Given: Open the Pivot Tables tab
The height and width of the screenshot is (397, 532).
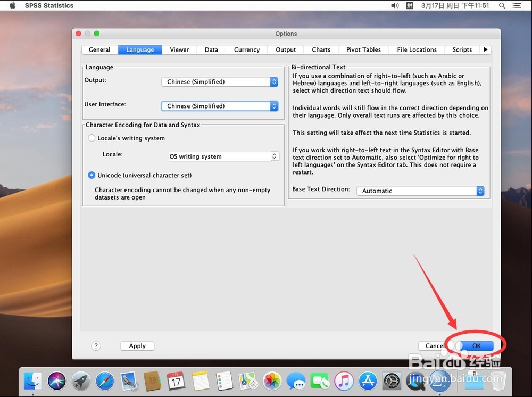Looking at the screenshot, I should pos(363,49).
